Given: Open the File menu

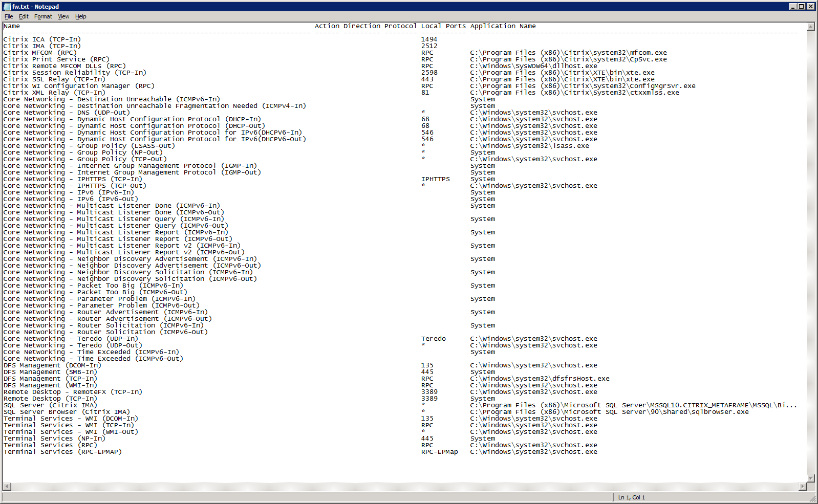Looking at the screenshot, I should point(9,16).
